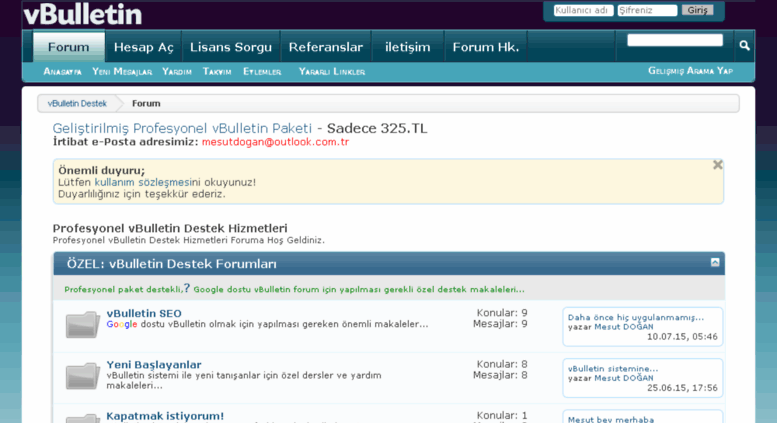Open the Yararlı Linkler menu
The image size is (777, 423).
click(332, 72)
